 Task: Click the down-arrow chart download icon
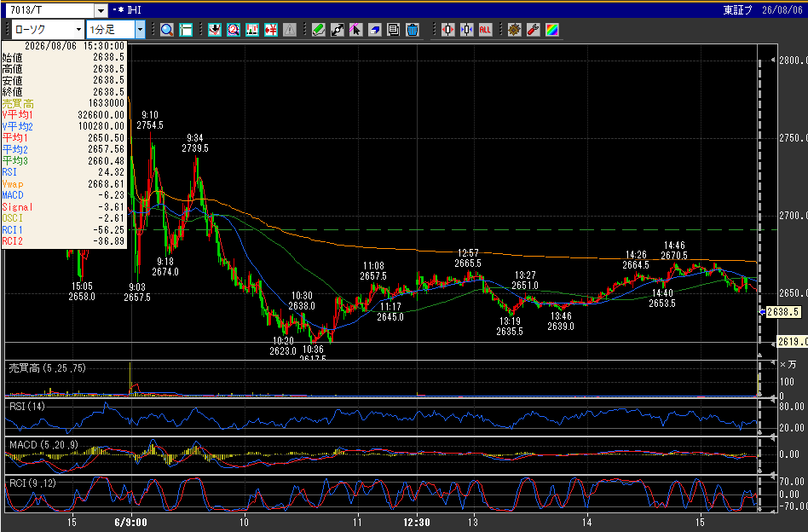click(x=215, y=30)
